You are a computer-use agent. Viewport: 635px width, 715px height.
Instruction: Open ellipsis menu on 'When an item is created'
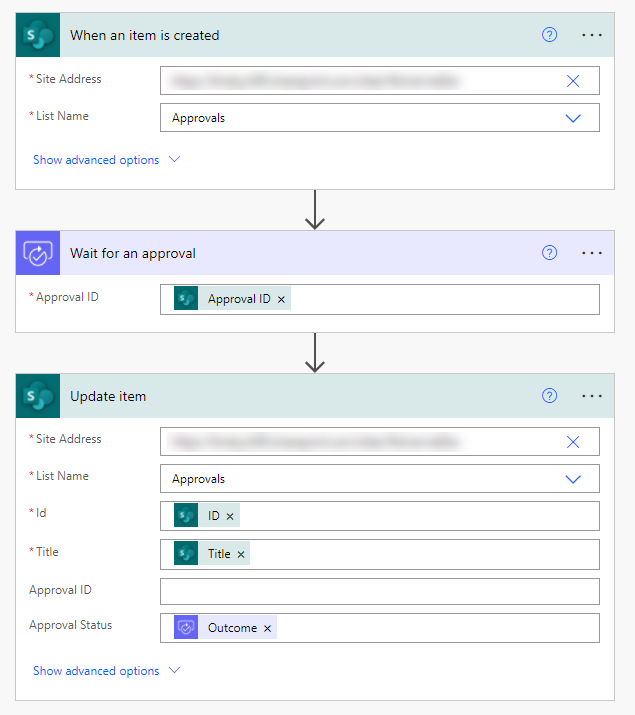(x=592, y=35)
